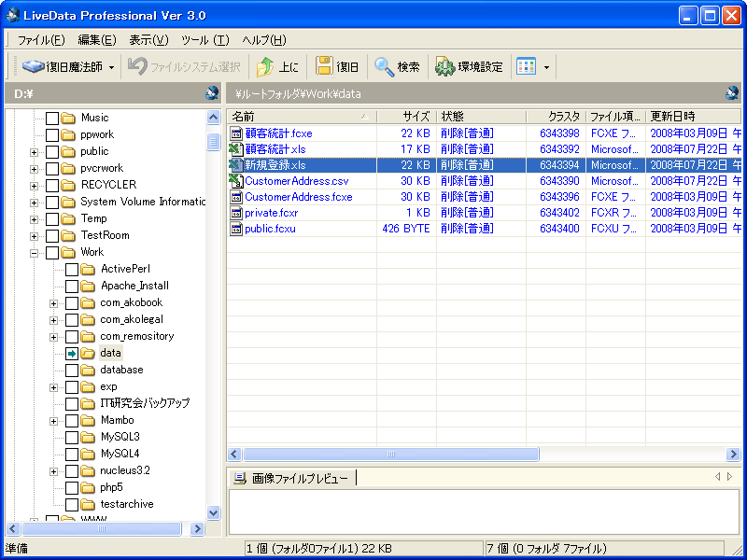Check the database folder checkbox
Image resolution: width=747 pixels, height=560 pixels.
(x=72, y=370)
